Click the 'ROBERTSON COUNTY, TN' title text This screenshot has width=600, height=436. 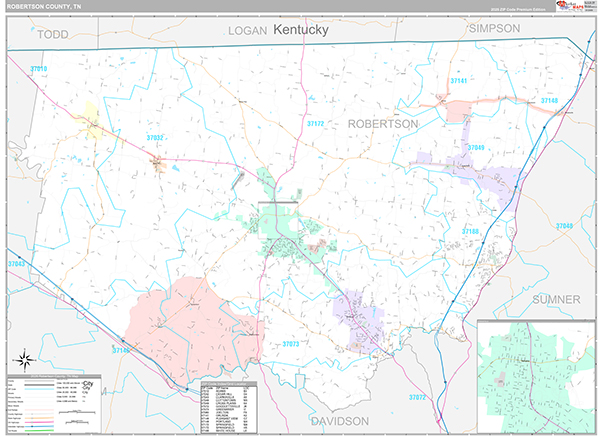point(44,7)
